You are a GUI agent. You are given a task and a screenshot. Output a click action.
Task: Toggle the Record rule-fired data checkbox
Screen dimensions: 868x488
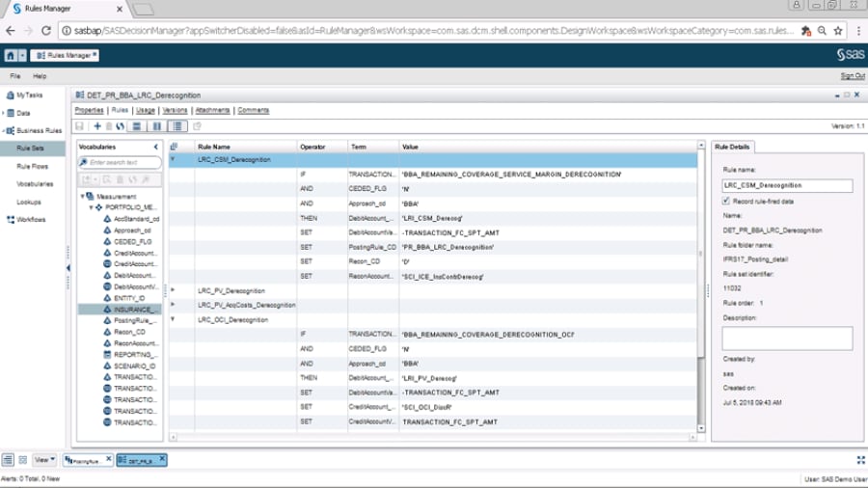(x=725, y=201)
